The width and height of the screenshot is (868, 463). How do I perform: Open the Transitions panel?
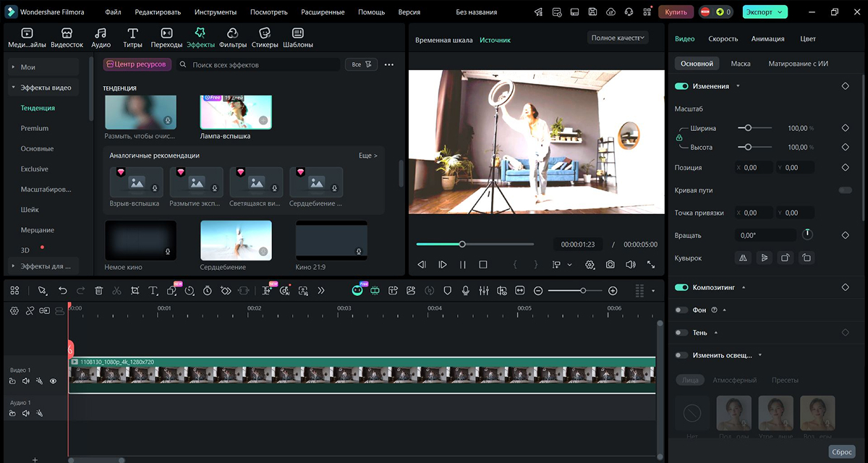pyautogui.click(x=166, y=38)
